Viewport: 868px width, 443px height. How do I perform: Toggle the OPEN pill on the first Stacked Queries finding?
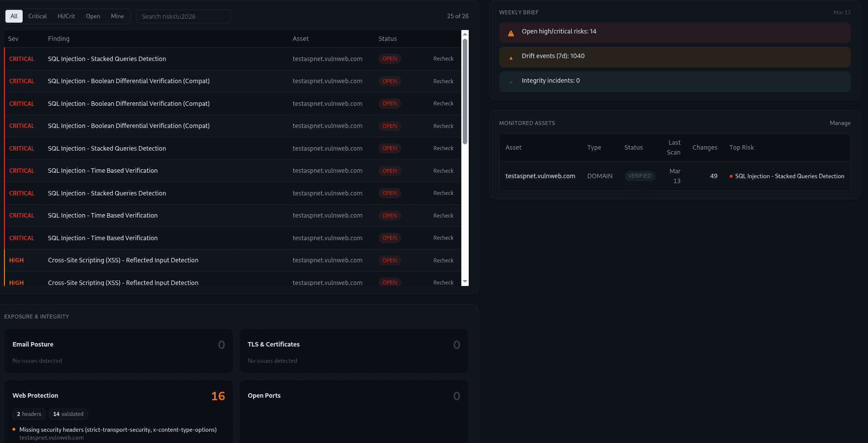[x=389, y=59]
